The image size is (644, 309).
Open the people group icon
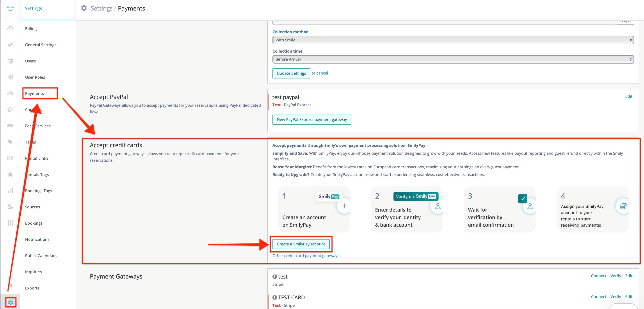pos(10,93)
